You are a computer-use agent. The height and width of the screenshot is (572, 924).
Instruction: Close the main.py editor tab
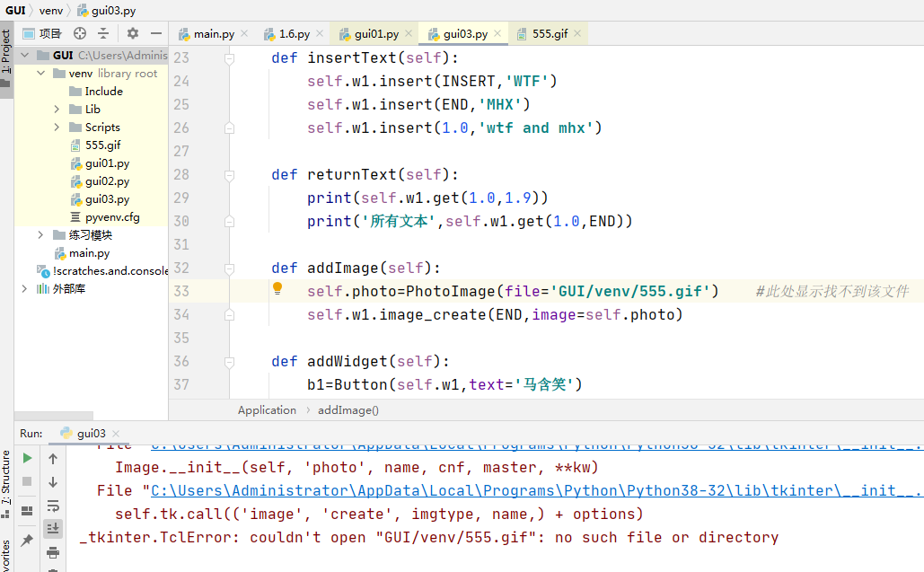244,33
